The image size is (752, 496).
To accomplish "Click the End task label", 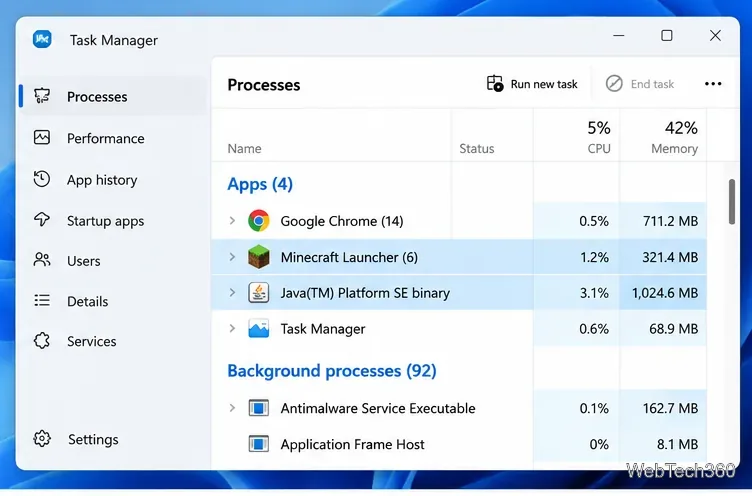I will (652, 84).
